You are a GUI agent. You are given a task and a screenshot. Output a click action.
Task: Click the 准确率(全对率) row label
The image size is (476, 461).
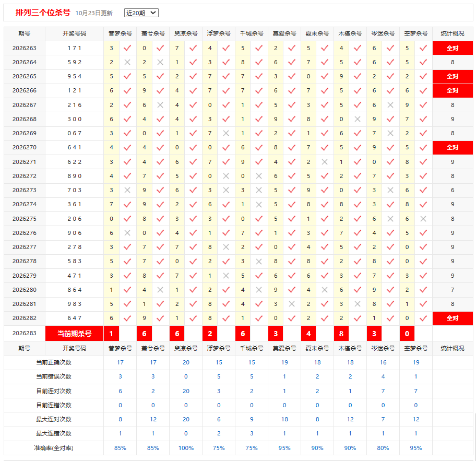point(54,448)
